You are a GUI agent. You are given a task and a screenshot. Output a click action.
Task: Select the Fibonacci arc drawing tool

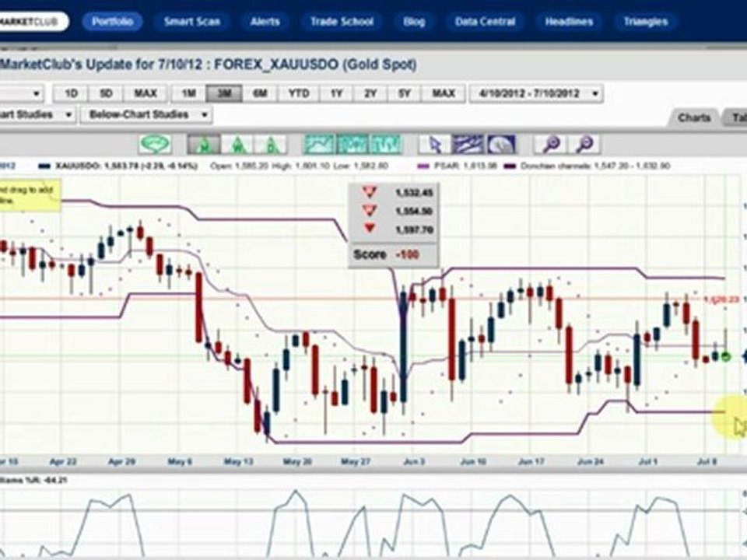pyautogui.click(x=500, y=145)
